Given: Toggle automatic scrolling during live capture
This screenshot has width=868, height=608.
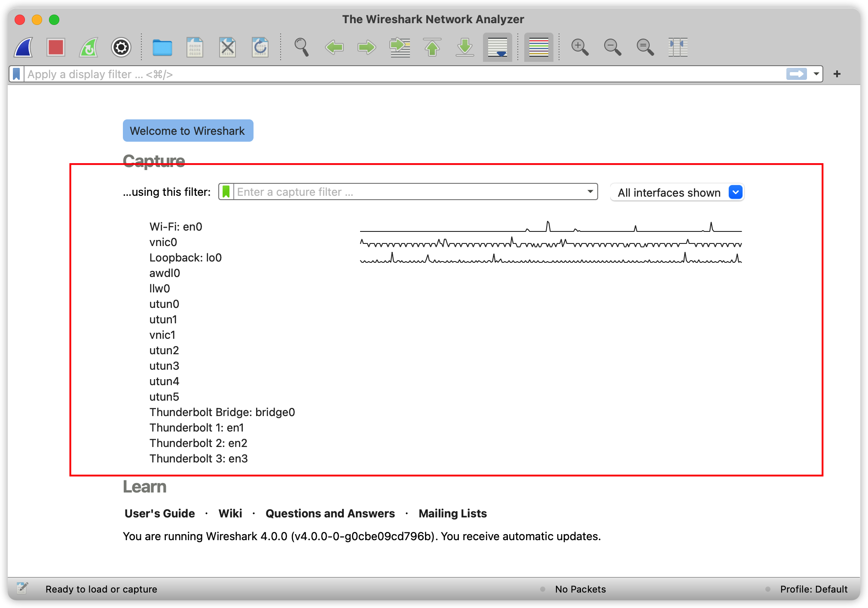Looking at the screenshot, I should tap(497, 47).
